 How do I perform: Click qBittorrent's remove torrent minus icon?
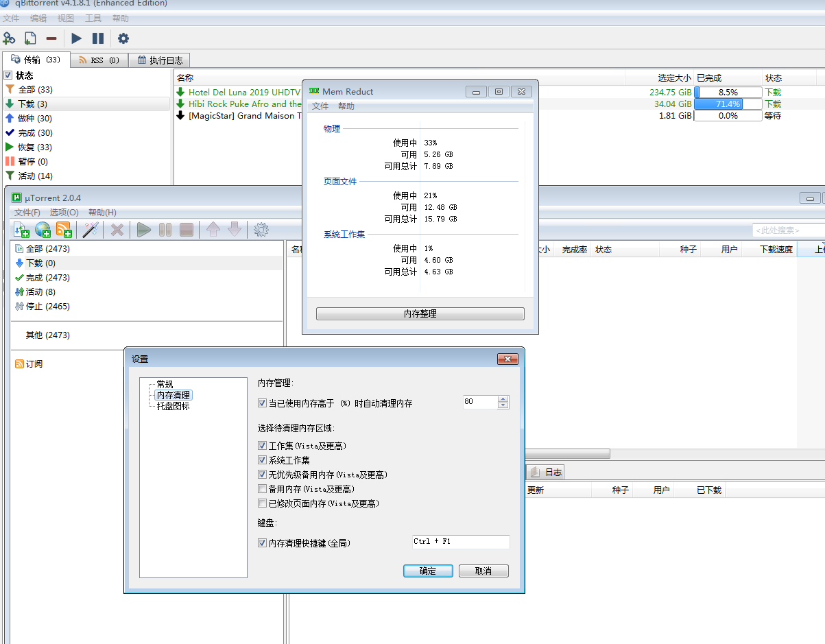[x=51, y=38]
